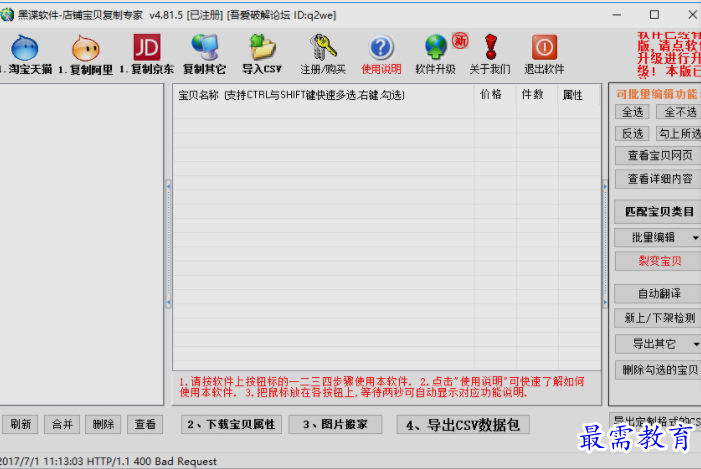The height and width of the screenshot is (469, 701).
Task: Click the 导入CSV folder icon
Action: [262, 47]
